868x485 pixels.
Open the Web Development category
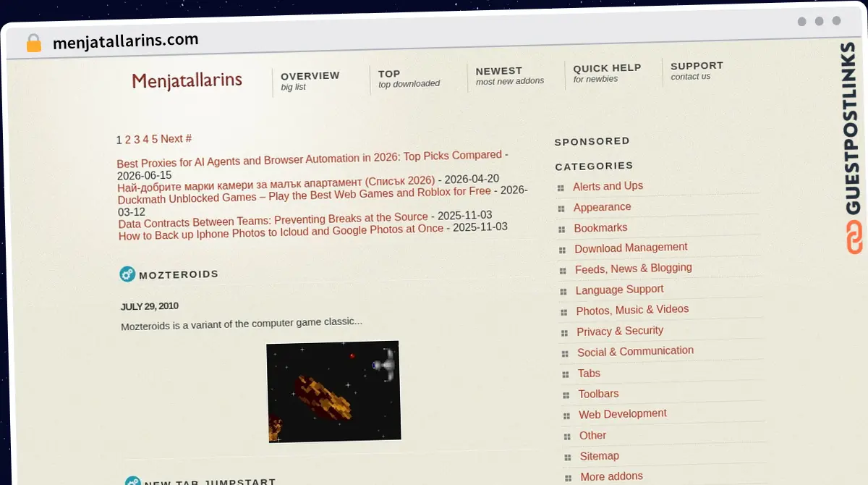pos(622,415)
